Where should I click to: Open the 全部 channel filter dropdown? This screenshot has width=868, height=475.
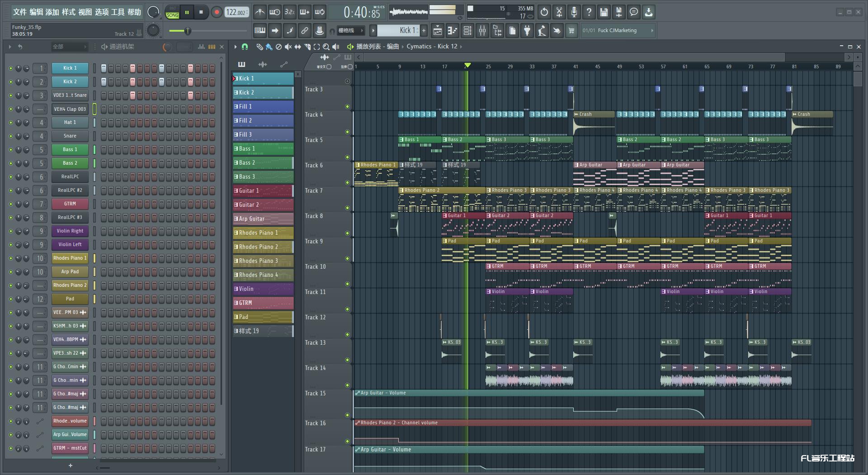tap(69, 47)
